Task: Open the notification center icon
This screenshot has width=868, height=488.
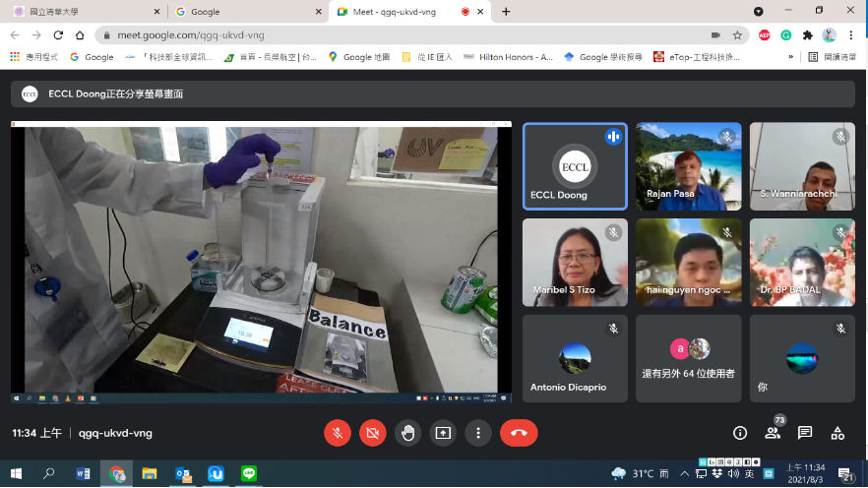Action: pos(844,474)
